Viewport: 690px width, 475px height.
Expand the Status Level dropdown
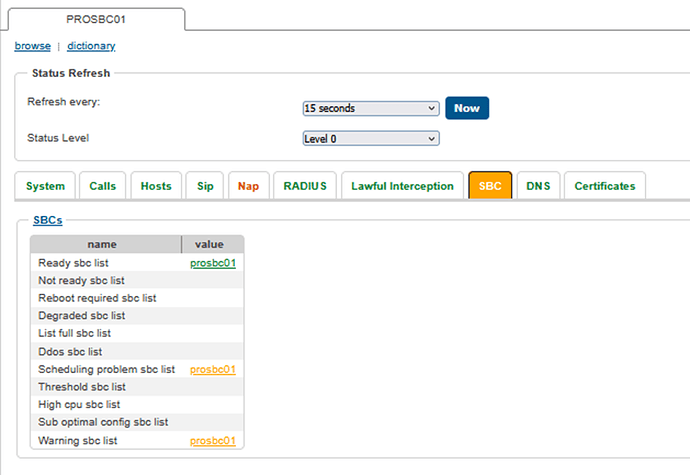(371, 139)
